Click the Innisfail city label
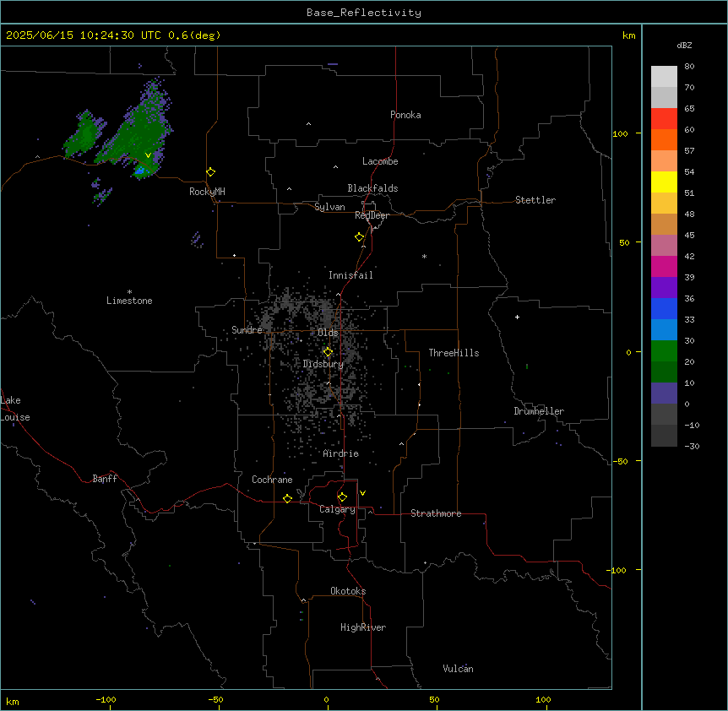The width and height of the screenshot is (728, 711). point(350,275)
